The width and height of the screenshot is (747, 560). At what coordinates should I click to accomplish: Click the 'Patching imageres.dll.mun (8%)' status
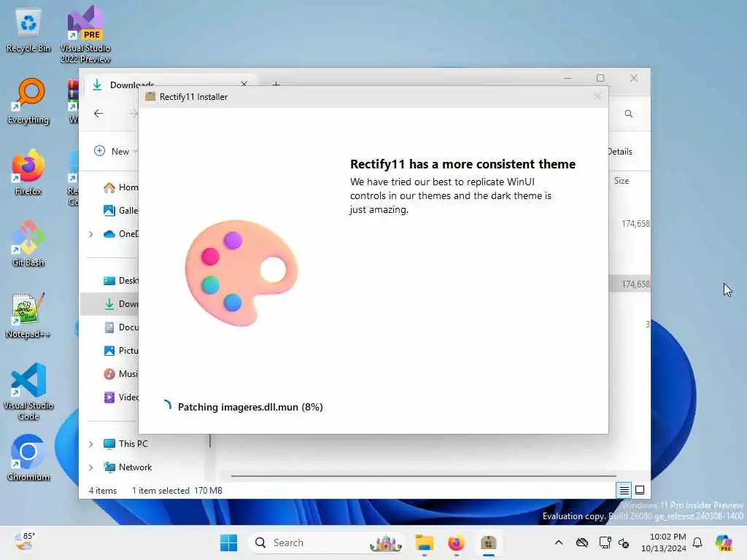pos(250,407)
